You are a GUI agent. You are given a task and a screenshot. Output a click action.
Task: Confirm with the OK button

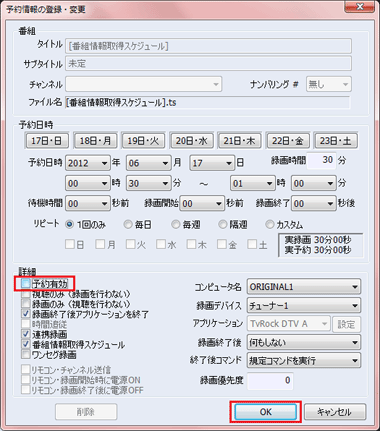point(266,412)
